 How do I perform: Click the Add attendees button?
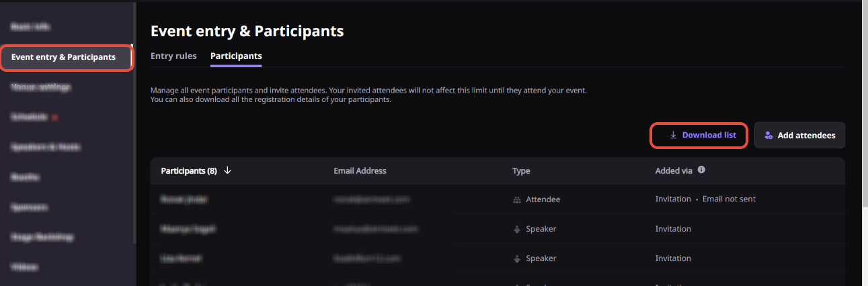799,135
